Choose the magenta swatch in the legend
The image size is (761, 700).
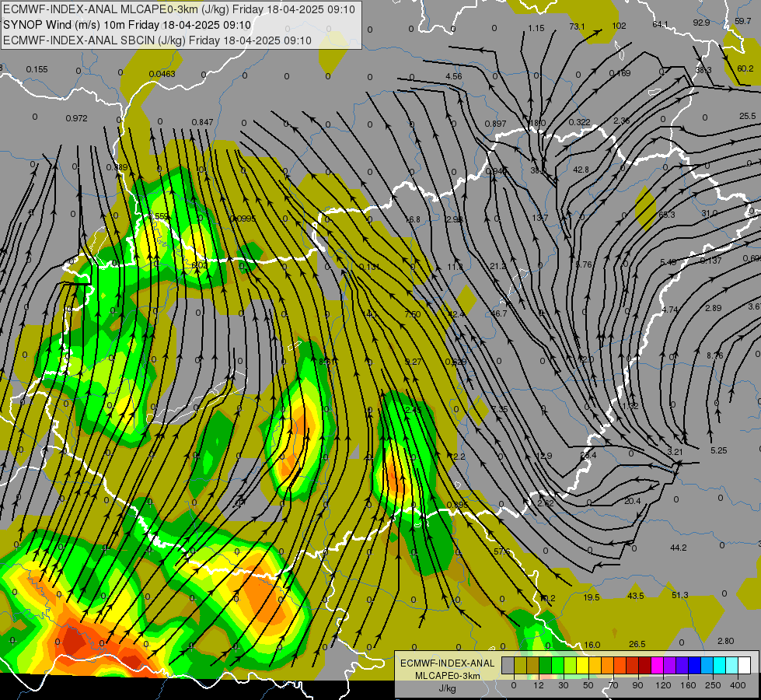coord(658,665)
